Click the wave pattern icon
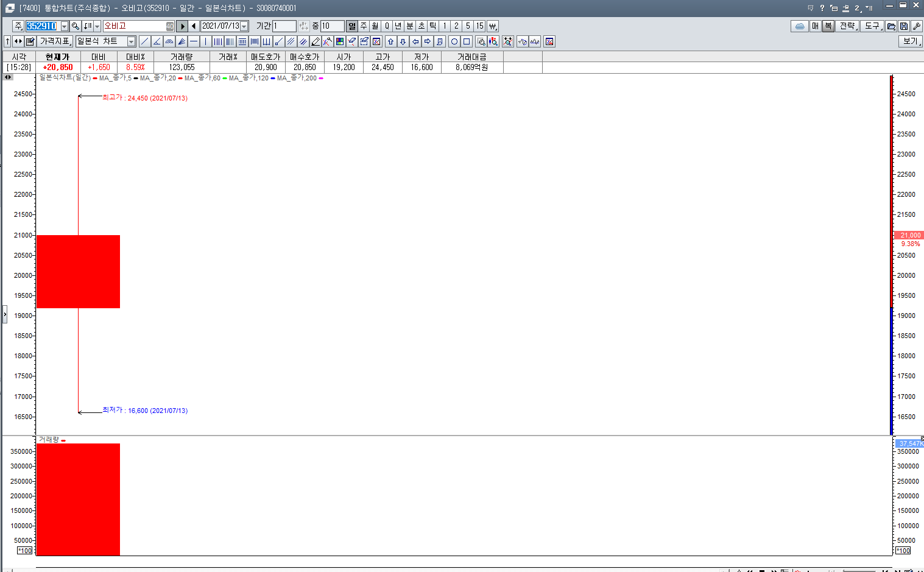The height and width of the screenshot is (572, 924). tap(522, 41)
